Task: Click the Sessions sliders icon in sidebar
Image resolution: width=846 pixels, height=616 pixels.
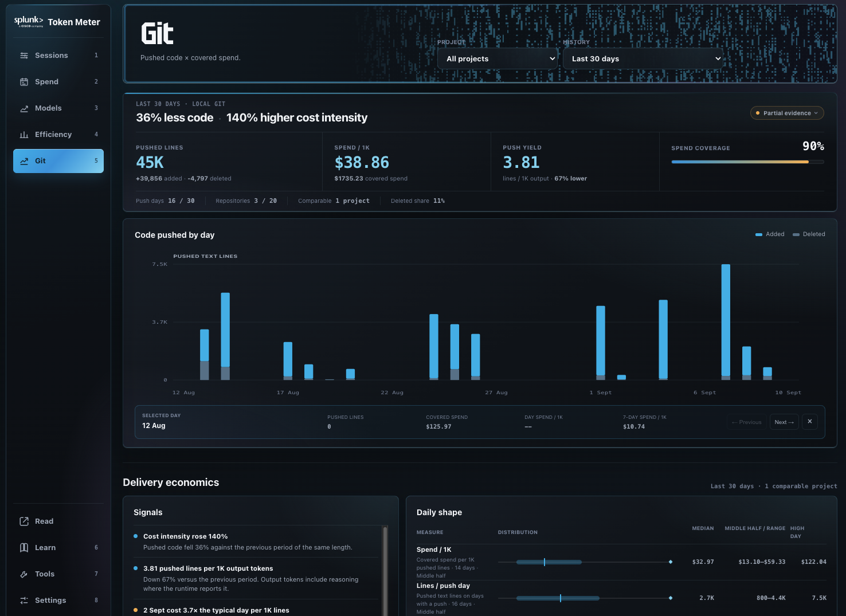Action: (24, 56)
